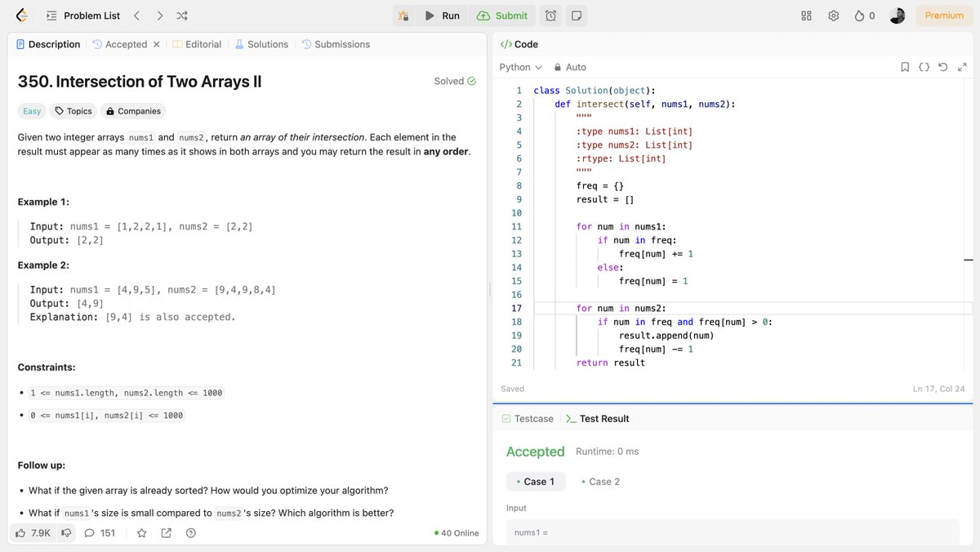The image size is (980, 552).
Task: Click the 'Ln 17, Col 24' status
Action: tap(938, 389)
